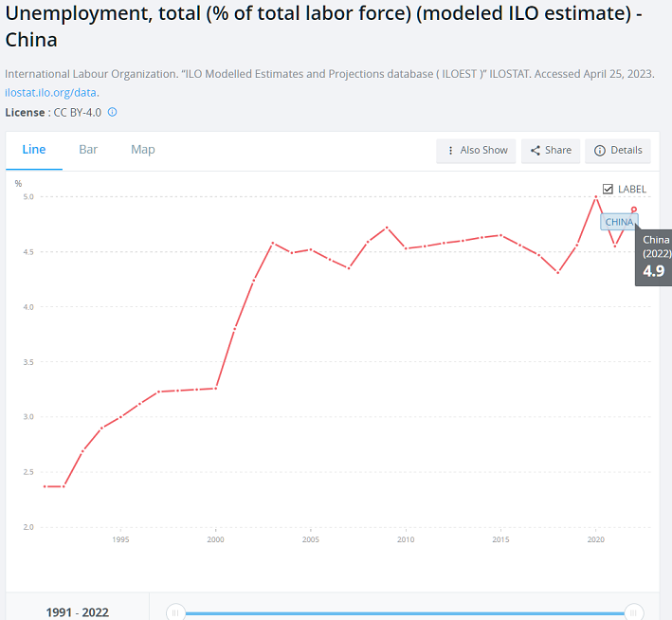
Task: Click the Share button label
Action: [x=558, y=151]
